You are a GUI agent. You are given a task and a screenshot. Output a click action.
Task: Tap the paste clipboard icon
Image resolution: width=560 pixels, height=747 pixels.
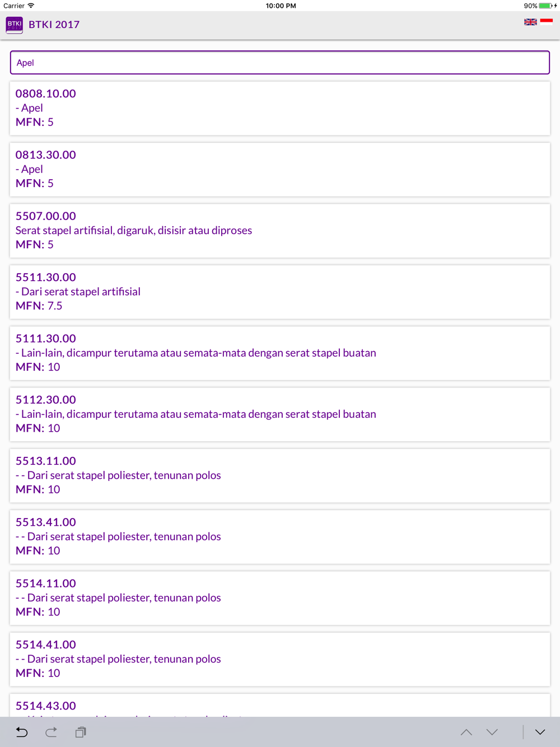tap(81, 732)
